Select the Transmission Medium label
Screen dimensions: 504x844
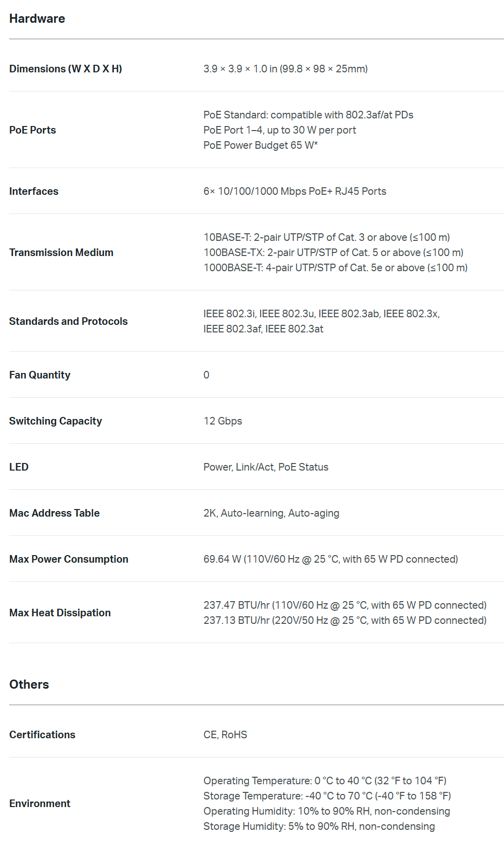point(61,252)
